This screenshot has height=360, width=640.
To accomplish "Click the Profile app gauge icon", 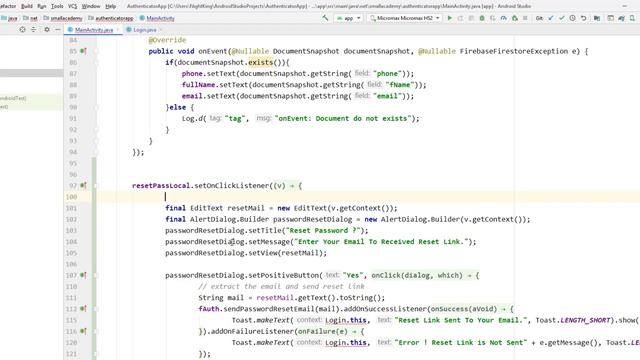I will [504, 18].
